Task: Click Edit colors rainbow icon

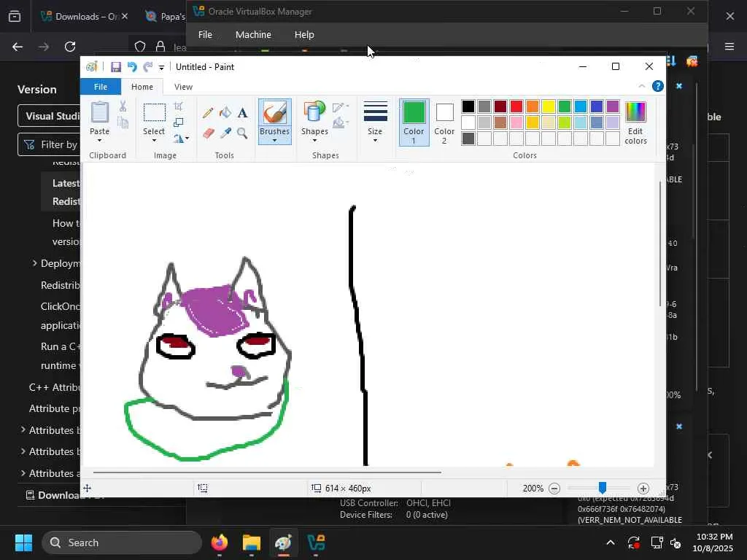Action: (x=635, y=112)
